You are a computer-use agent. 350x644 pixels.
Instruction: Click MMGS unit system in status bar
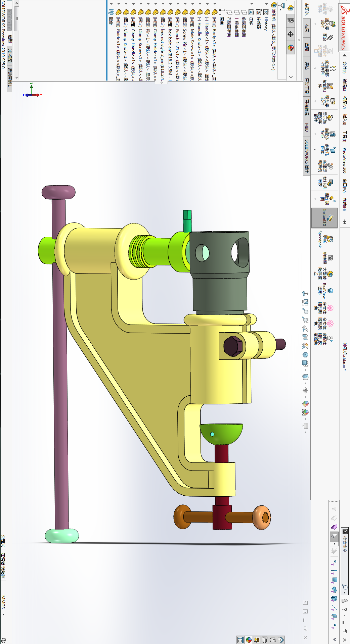[x=3, y=602]
